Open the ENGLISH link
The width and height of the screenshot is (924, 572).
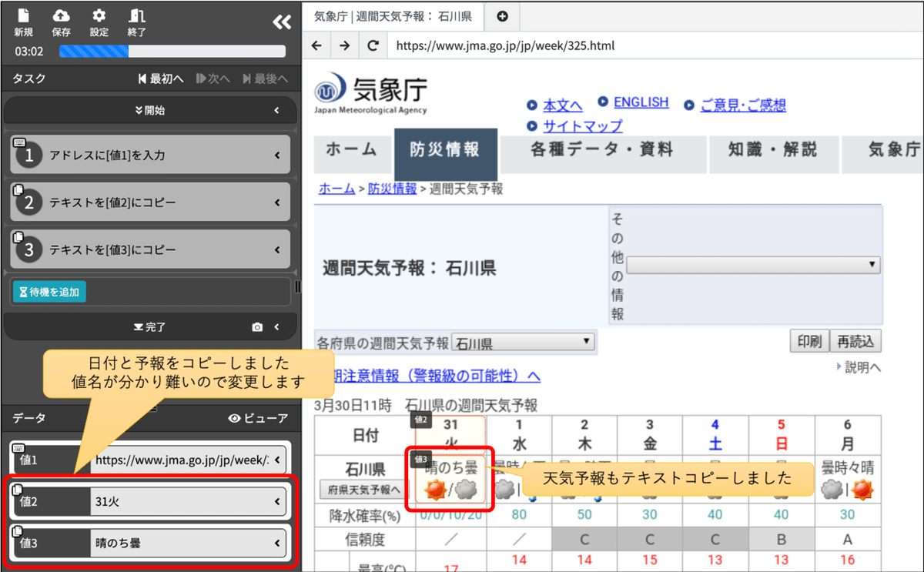tap(640, 102)
